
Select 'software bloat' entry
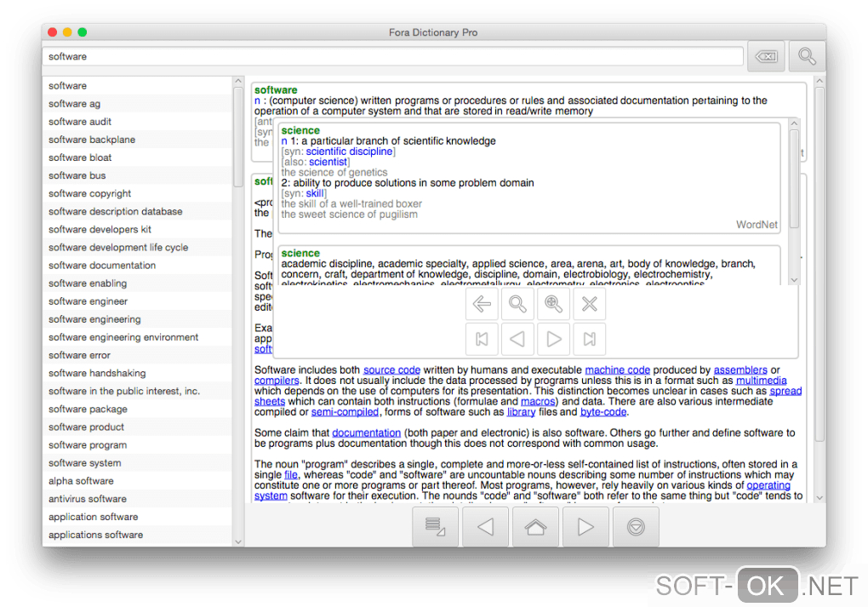pyautogui.click(x=137, y=157)
